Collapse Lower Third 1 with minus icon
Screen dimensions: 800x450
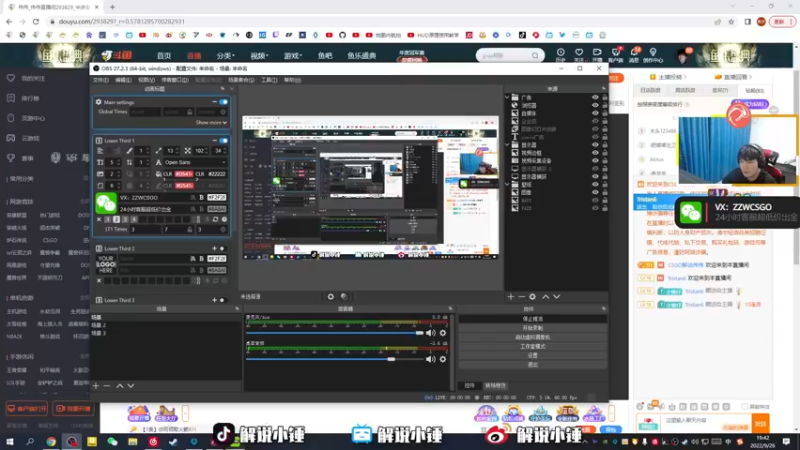coord(215,140)
